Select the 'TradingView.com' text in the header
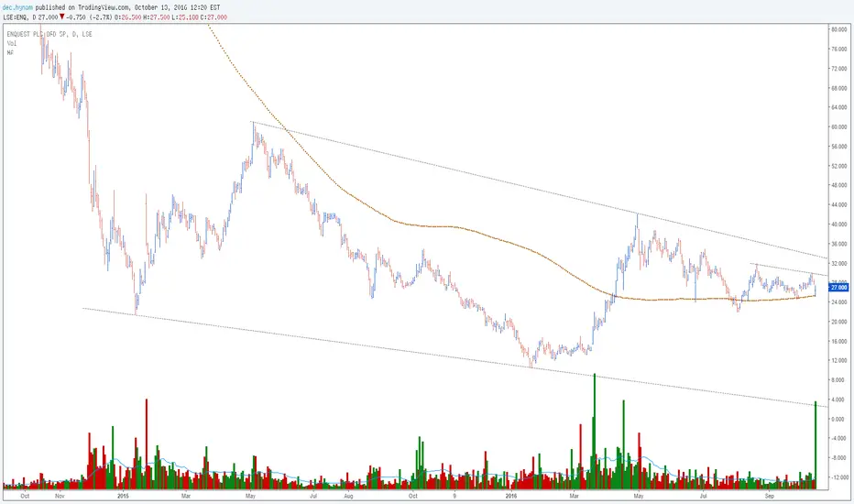854x504 pixels. [x=104, y=7]
